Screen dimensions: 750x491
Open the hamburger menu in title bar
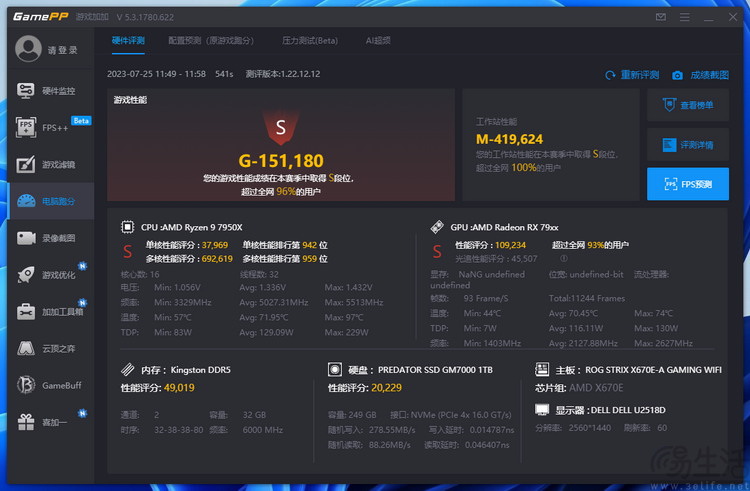684,17
